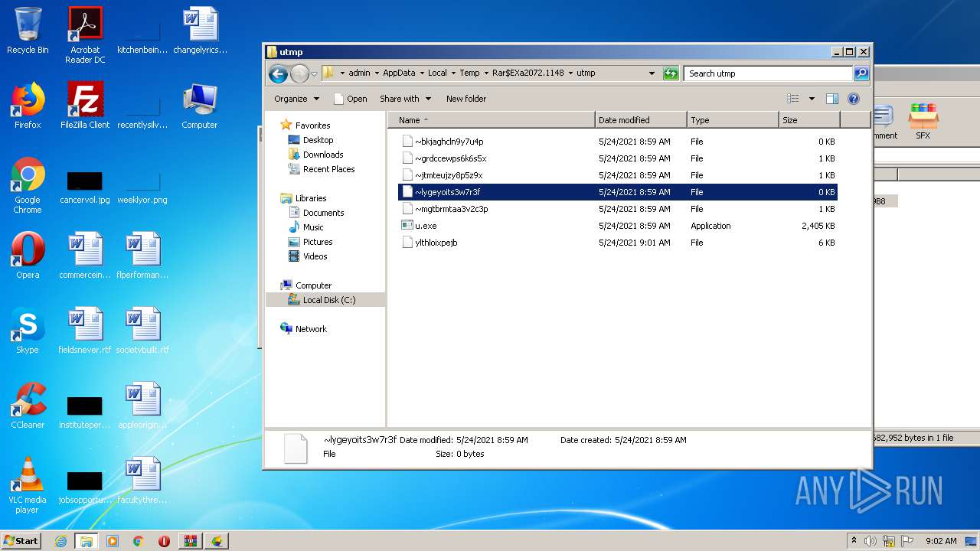Go to admin in address breadcrumb
Screen dimensions: 980x551
tap(359, 73)
